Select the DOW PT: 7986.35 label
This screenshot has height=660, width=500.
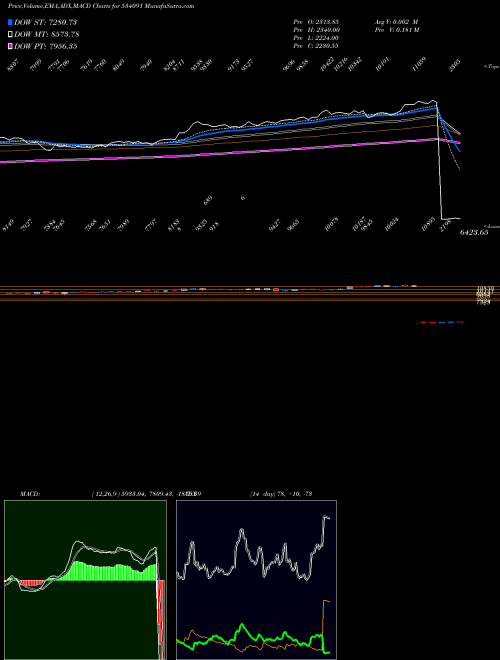pos(45,46)
